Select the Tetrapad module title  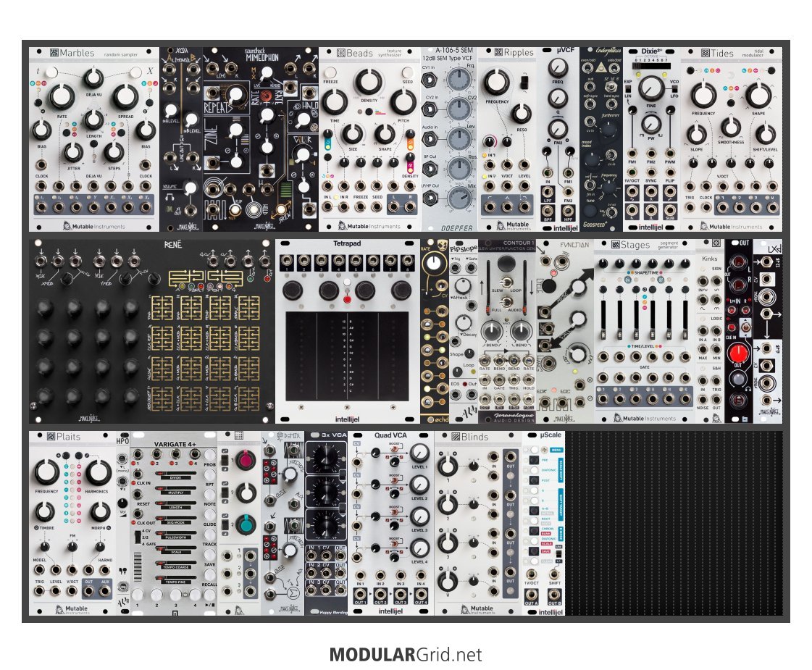[347, 244]
